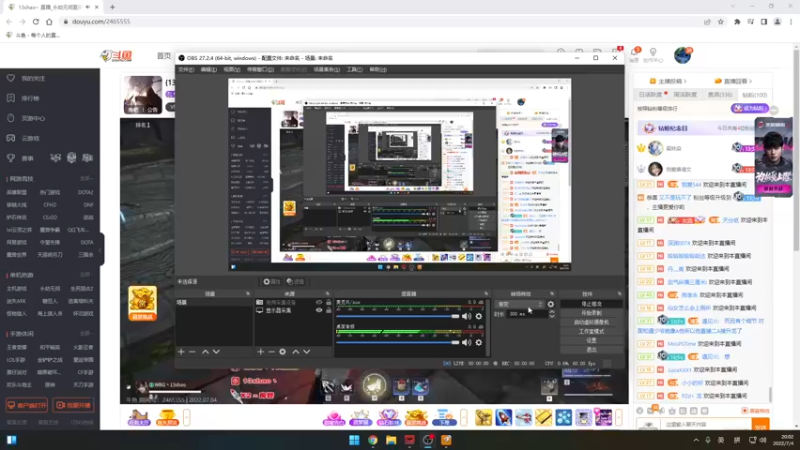Click Start Virtual Camera button in OBS Controls
This screenshot has width=800, height=450.
tap(591, 322)
